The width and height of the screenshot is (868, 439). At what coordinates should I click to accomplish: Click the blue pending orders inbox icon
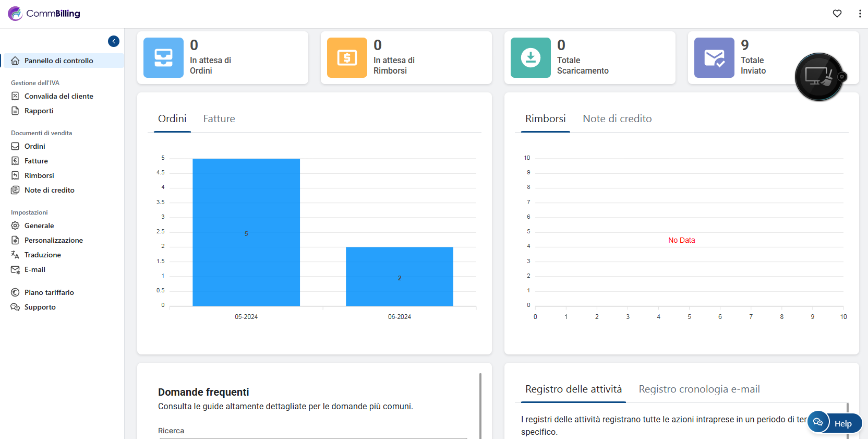tap(163, 57)
